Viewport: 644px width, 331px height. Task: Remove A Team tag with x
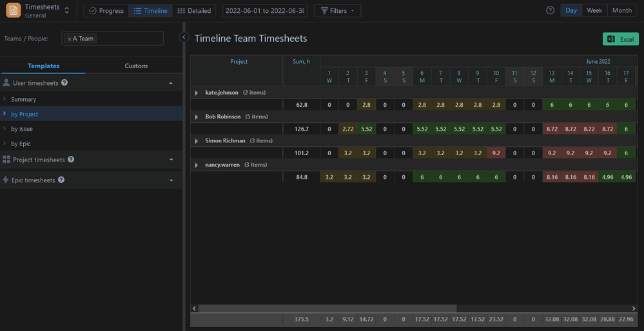click(70, 39)
